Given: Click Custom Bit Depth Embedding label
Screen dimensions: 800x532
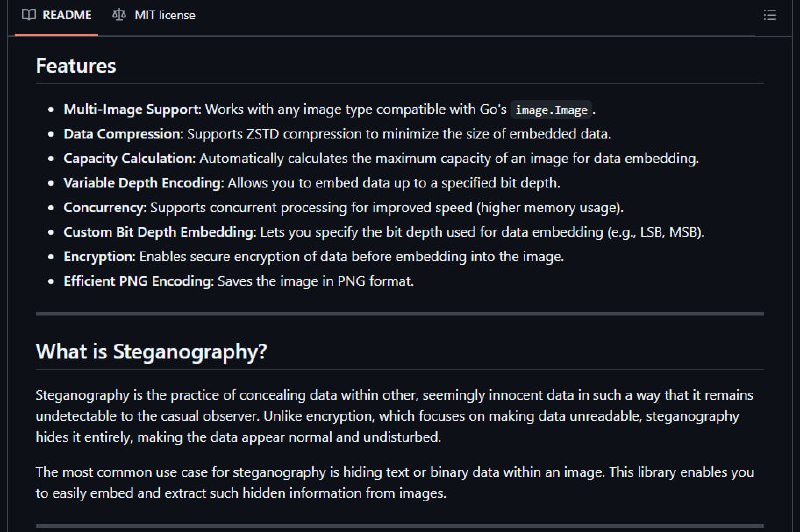Looking at the screenshot, I should pyautogui.click(x=160, y=232).
